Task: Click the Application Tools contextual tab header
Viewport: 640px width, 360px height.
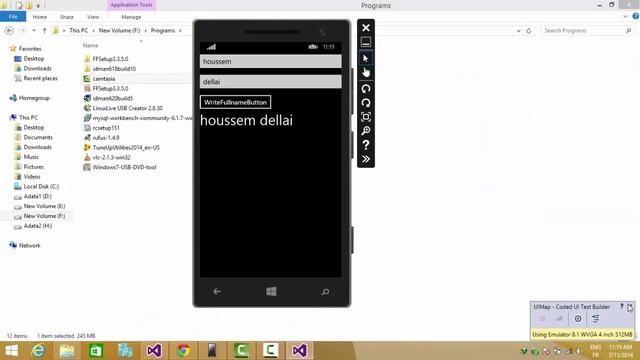Action: (x=131, y=5)
